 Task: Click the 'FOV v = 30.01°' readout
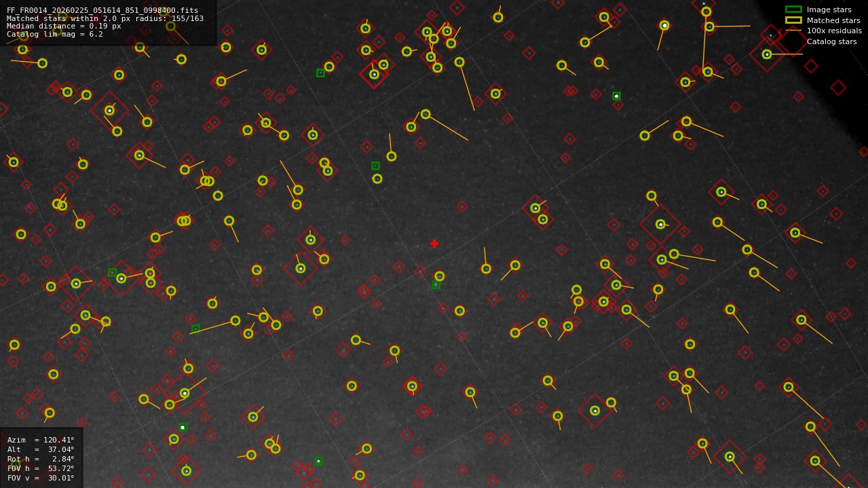41,478
